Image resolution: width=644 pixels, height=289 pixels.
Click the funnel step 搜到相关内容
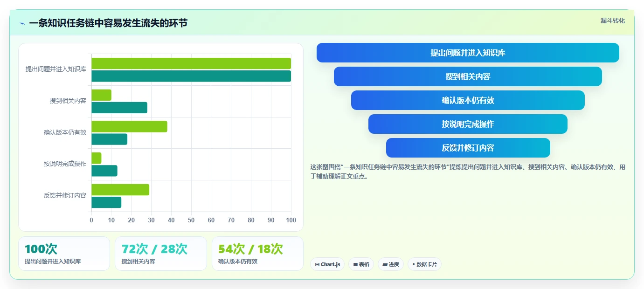point(468,76)
